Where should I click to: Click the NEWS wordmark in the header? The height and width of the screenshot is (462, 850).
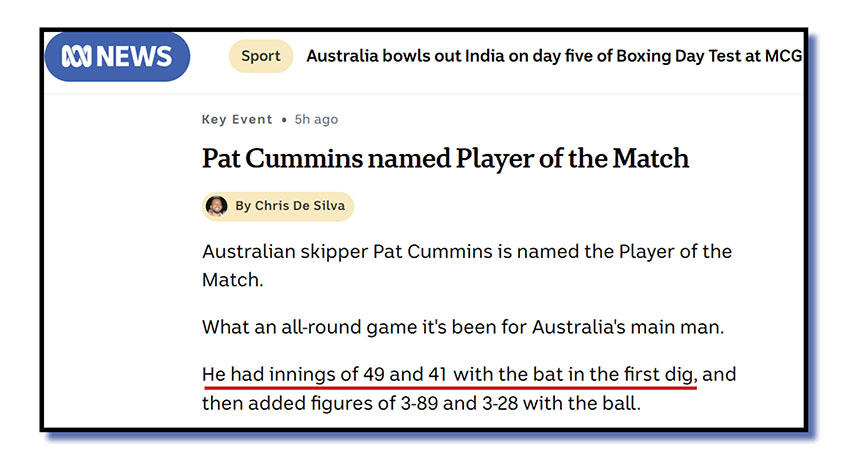[x=135, y=56]
